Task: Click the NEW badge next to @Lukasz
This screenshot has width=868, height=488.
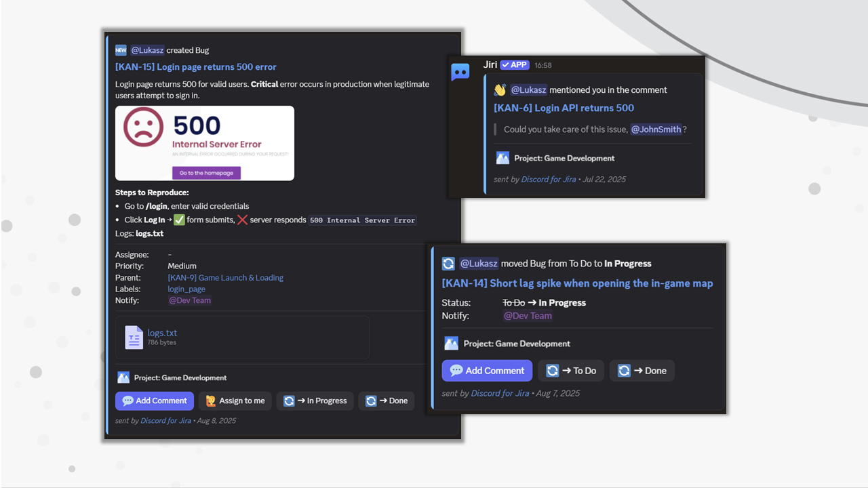Action: click(x=121, y=50)
